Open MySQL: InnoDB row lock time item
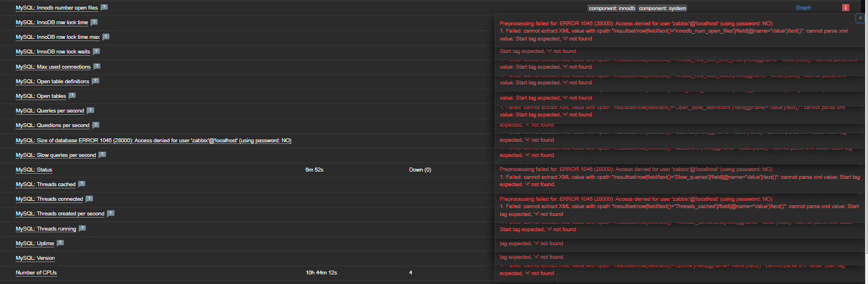868x284 pixels. 52,22
